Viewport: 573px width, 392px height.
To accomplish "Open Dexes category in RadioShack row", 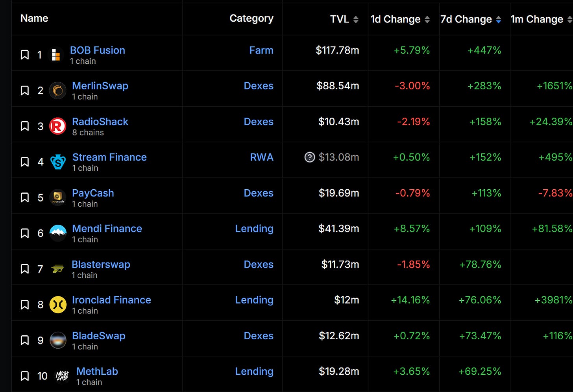I will 259,122.
